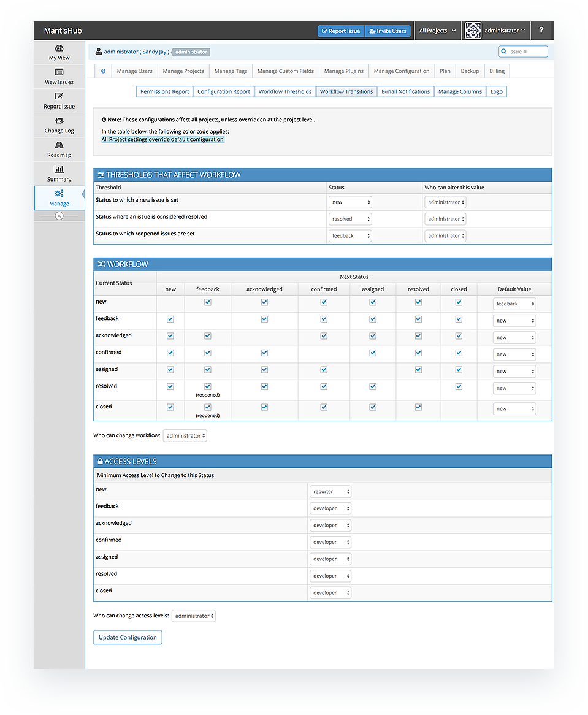588x715 pixels.
Task: Open Report Issue sidebar icon
Action: (59, 96)
